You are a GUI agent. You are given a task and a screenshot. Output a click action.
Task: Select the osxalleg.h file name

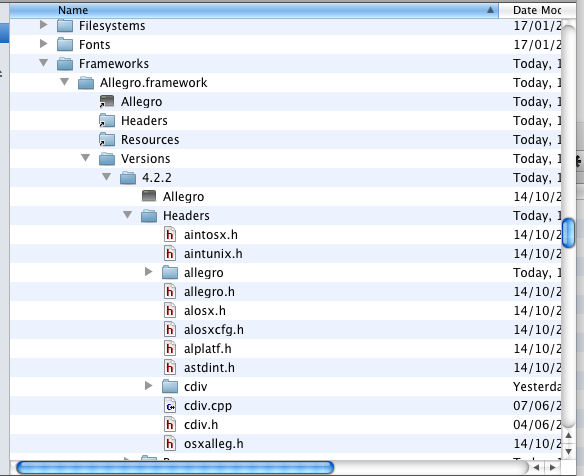[x=214, y=444]
